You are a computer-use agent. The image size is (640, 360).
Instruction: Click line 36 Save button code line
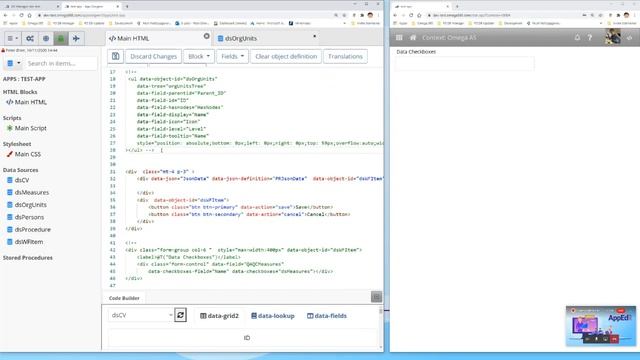241,207
